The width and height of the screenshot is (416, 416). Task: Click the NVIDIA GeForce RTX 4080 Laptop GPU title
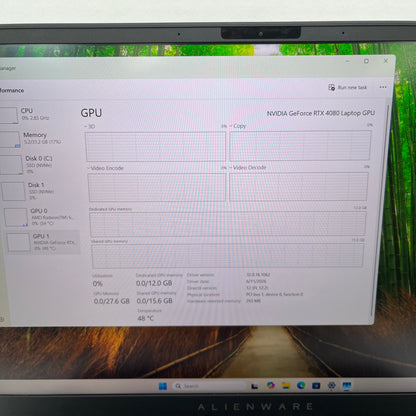[x=321, y=113]
